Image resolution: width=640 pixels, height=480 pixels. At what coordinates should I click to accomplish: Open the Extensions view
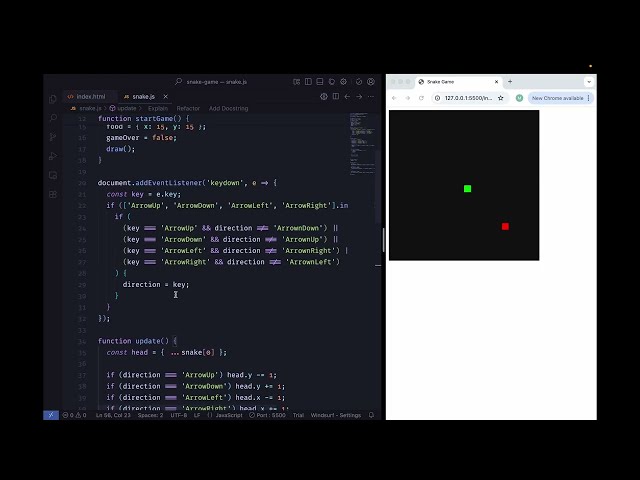pyautogui.click(x=53, y=194)
